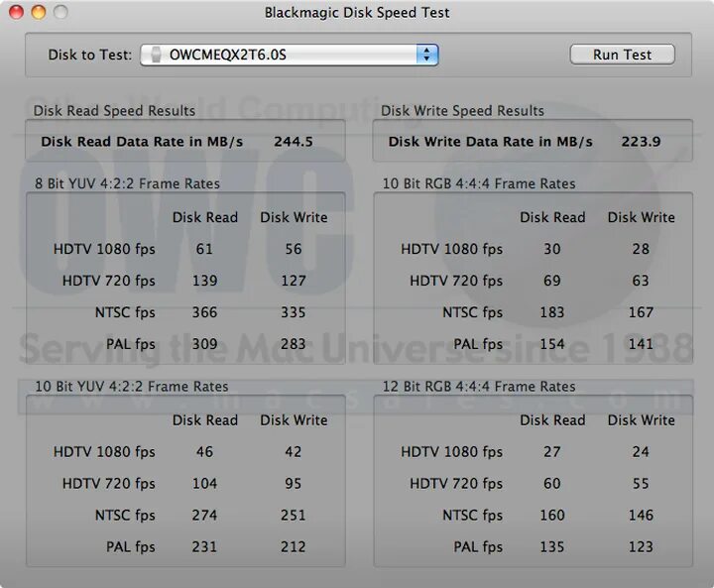Screen dimensions: 714x588
Task: Click the 10 Bit RGB 4:4:4 Frame Rates heading
Action: (479, 183)
